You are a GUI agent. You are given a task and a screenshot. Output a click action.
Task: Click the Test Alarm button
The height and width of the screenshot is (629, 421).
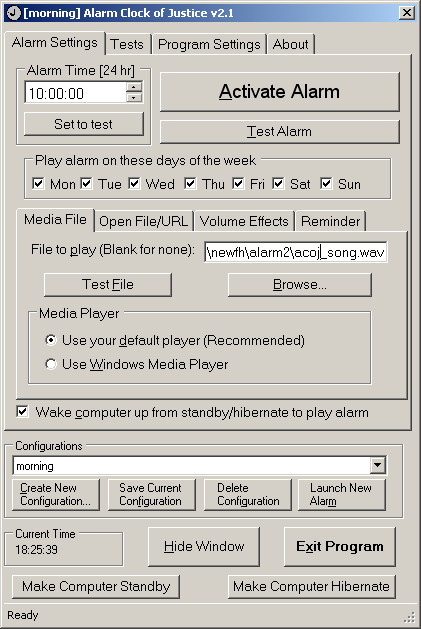279,132
